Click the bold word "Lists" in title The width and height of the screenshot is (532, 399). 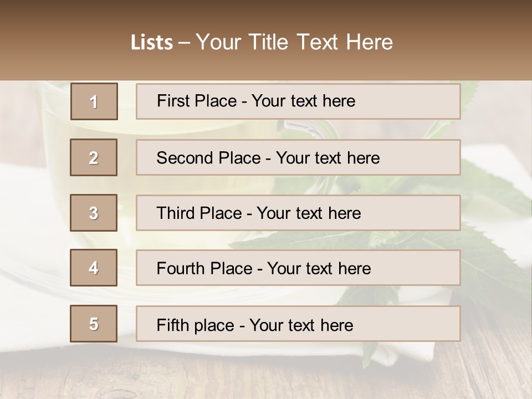[152, 42]
